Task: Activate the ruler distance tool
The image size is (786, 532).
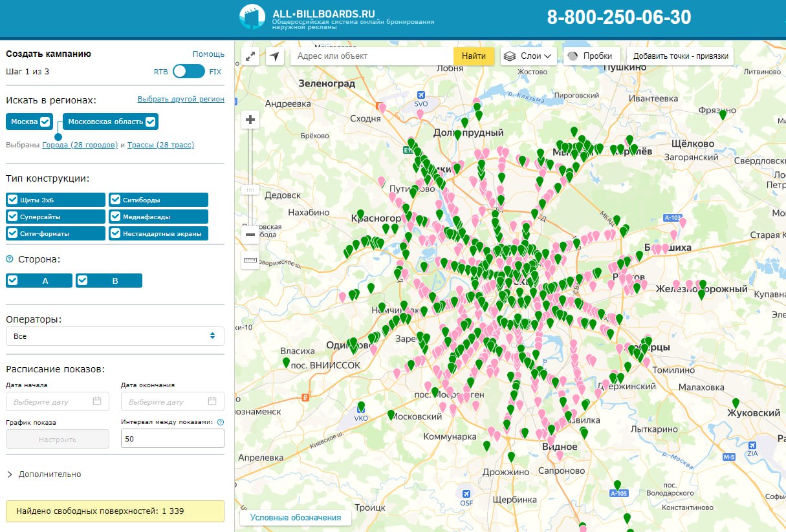Action: [250, 260]
